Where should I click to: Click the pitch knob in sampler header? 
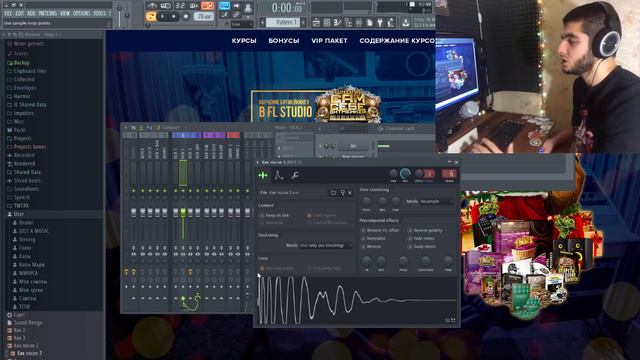point(419,174)
